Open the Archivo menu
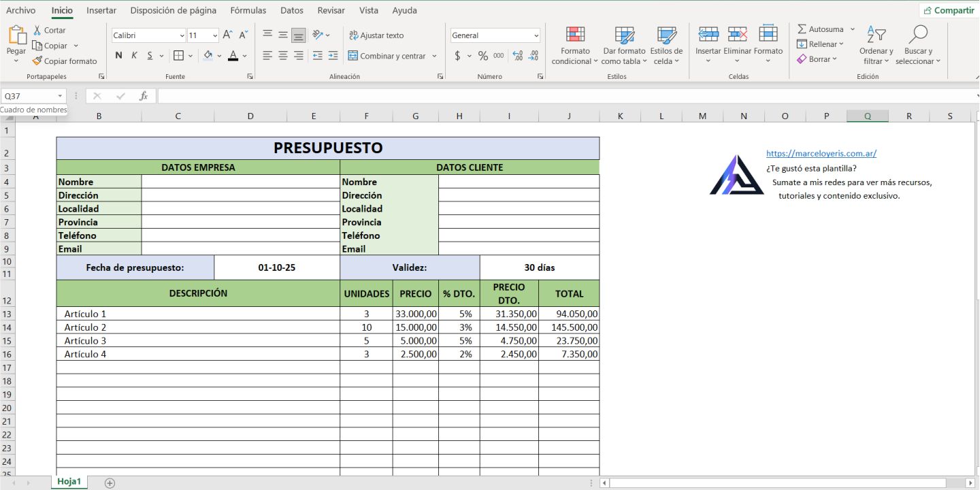Screen dimensions: 980x490 click(20, 10)
